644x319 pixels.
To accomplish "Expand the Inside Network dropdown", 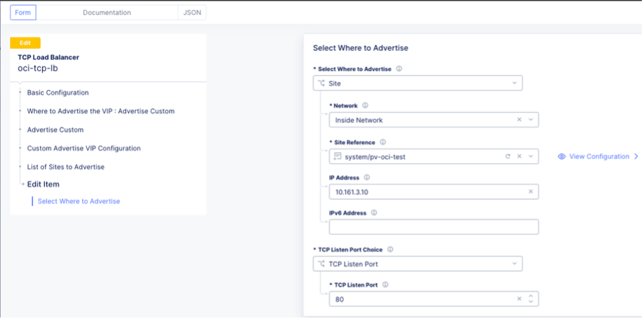I will (530, 120).
